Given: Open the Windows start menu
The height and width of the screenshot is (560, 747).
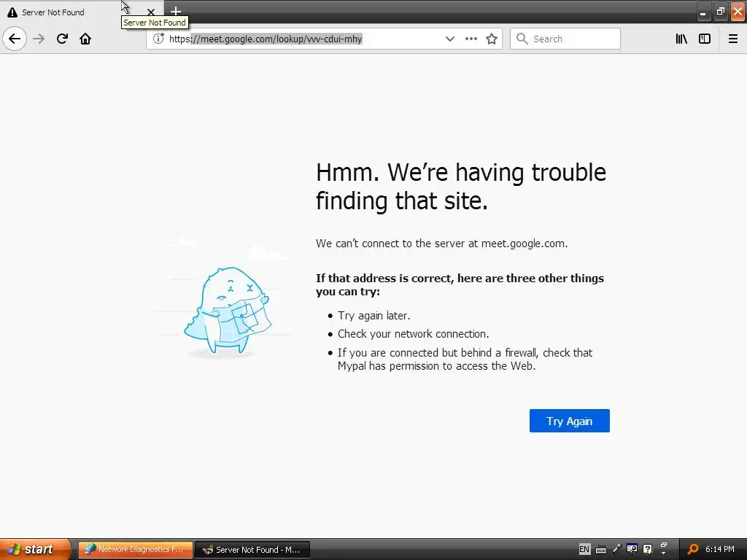Looking at the screenshot, I should (x=35, y=550).
